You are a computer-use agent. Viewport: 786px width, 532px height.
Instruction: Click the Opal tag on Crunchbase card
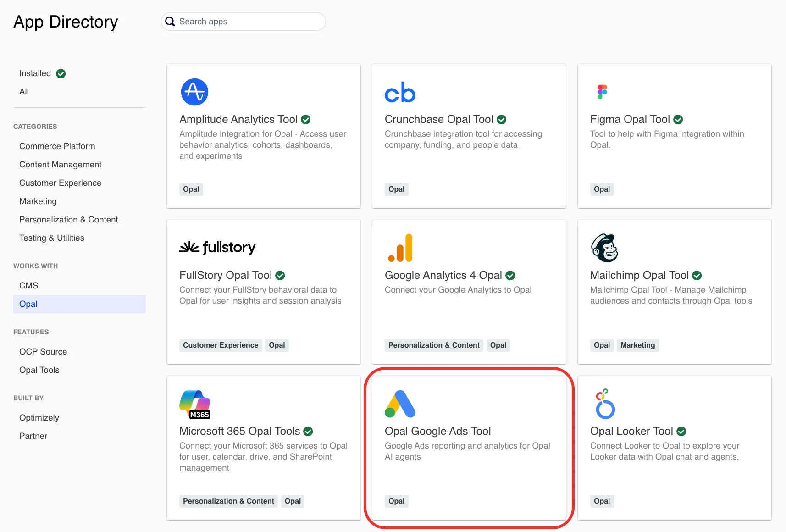coord(397,189)
